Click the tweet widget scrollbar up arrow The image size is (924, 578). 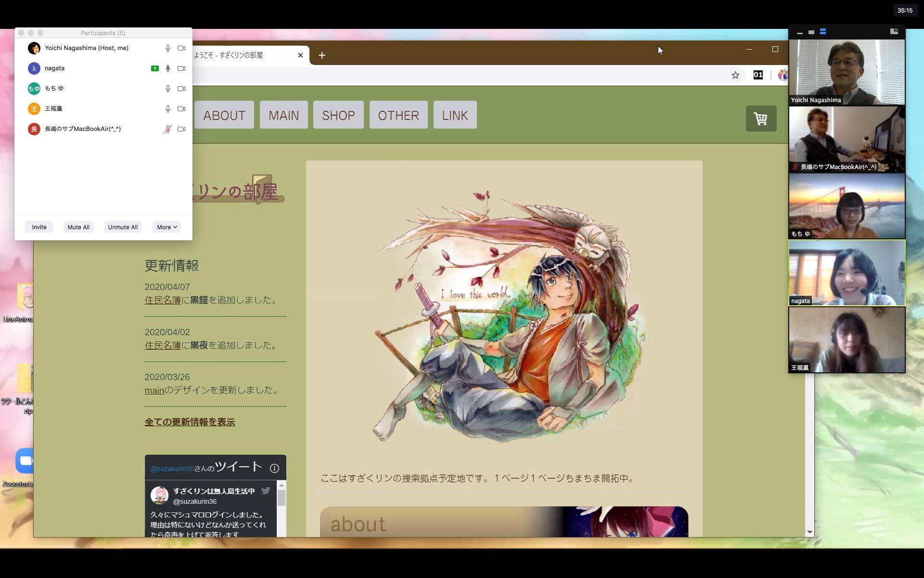tap(282, 486)
